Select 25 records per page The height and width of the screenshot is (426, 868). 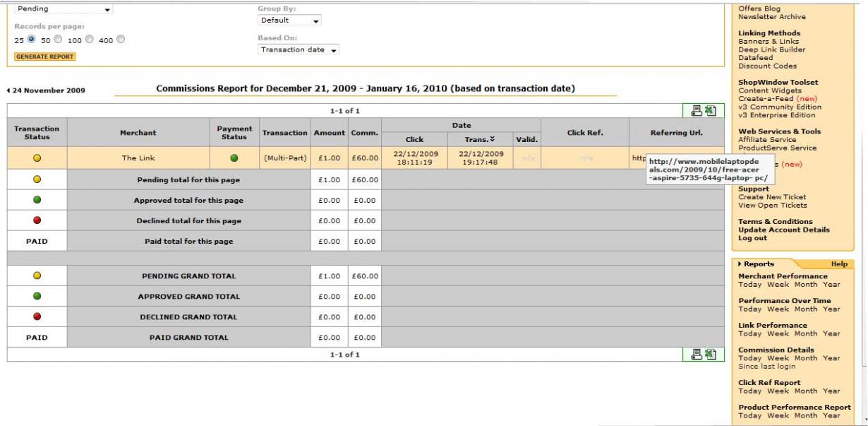click(31, 40)
